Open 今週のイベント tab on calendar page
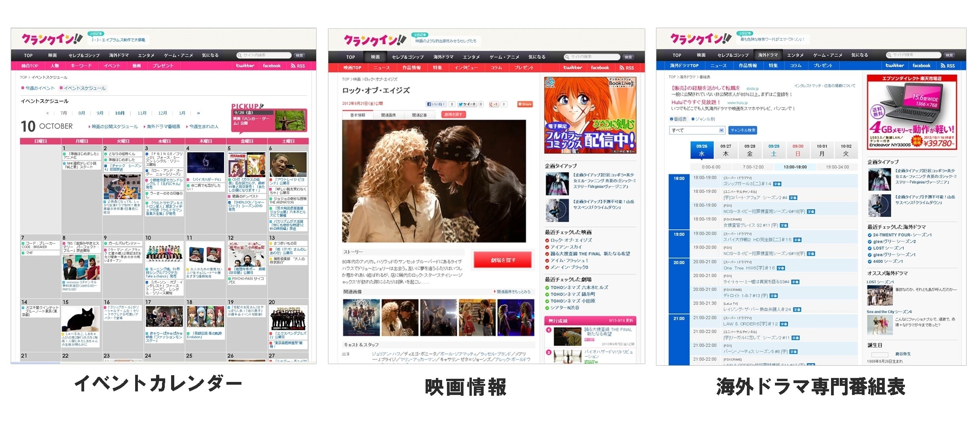The image size is (980, 427). pyautogui.click(x=38, y=88)
